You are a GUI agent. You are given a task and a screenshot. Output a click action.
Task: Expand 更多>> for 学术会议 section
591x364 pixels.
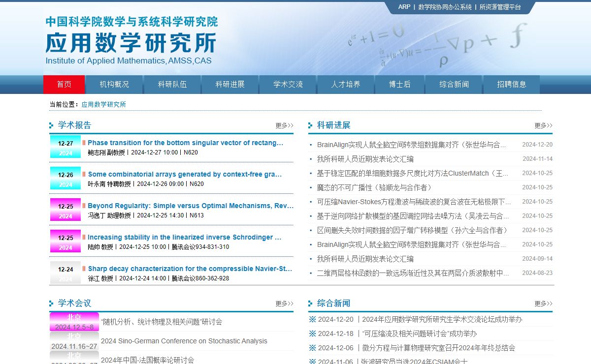coord(284,303)
